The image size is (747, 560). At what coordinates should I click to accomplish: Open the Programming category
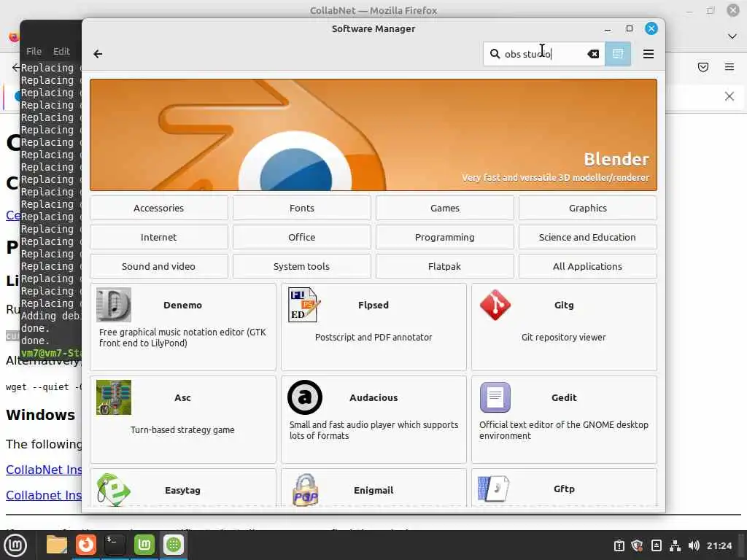(x=444, y=237)
